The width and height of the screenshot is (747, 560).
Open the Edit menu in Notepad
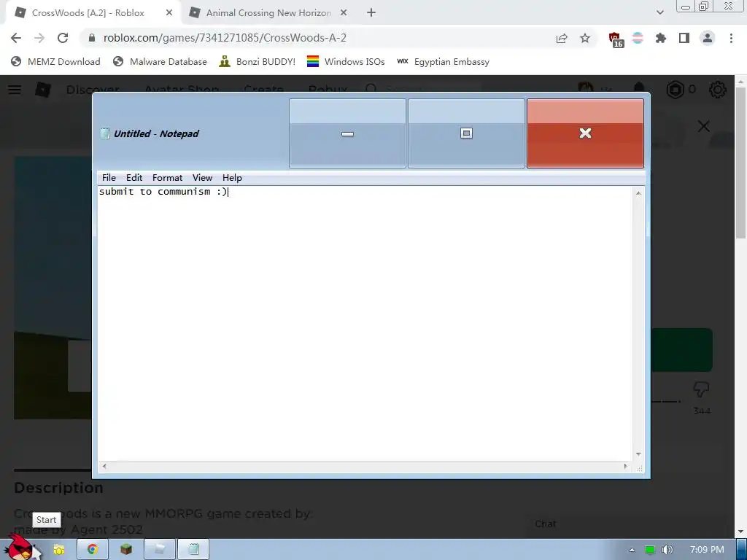(x=134, y=178)
